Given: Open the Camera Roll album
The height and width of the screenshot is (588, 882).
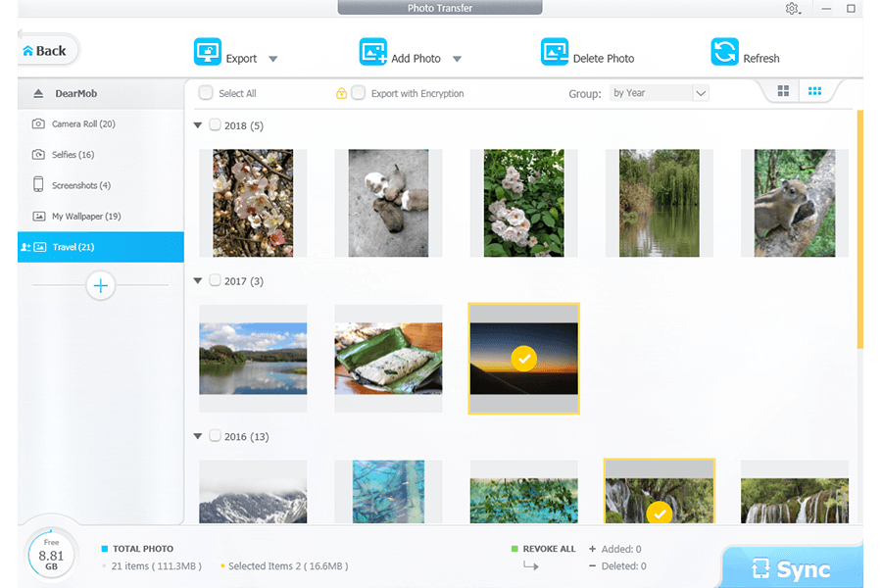Looking at the screenshot, I should (83, 124).
